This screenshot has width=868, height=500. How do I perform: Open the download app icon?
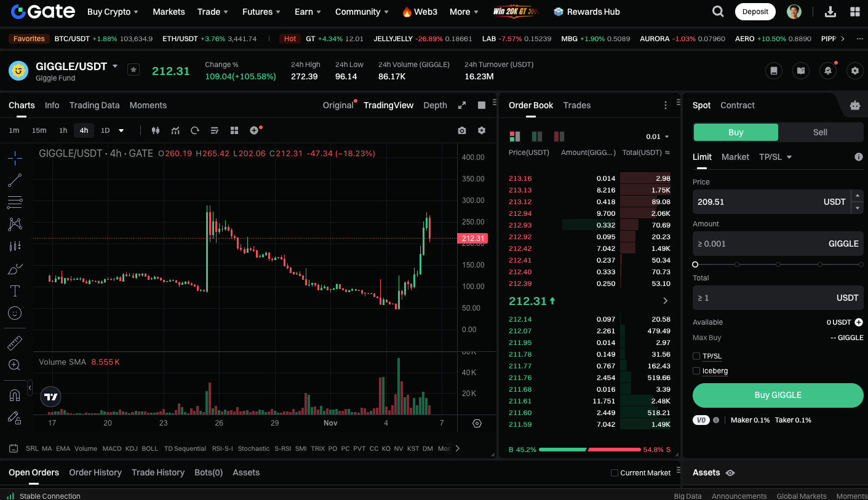point(830,12)
